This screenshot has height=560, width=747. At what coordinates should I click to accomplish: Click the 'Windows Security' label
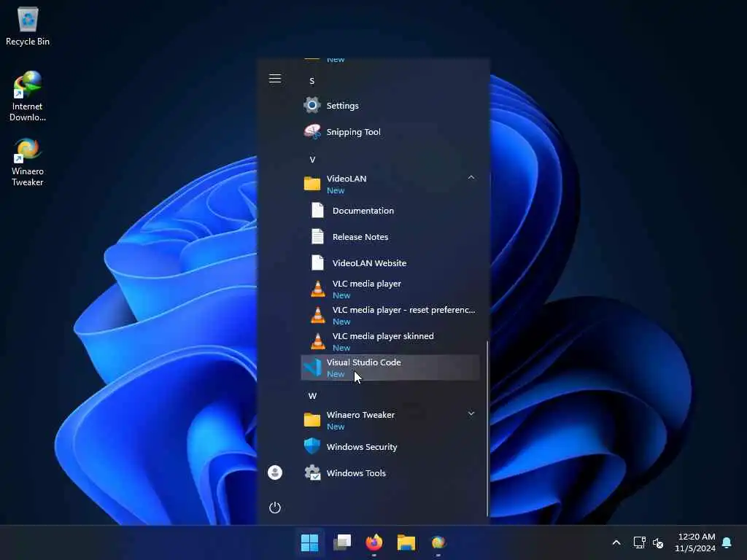tap(362, 447)
